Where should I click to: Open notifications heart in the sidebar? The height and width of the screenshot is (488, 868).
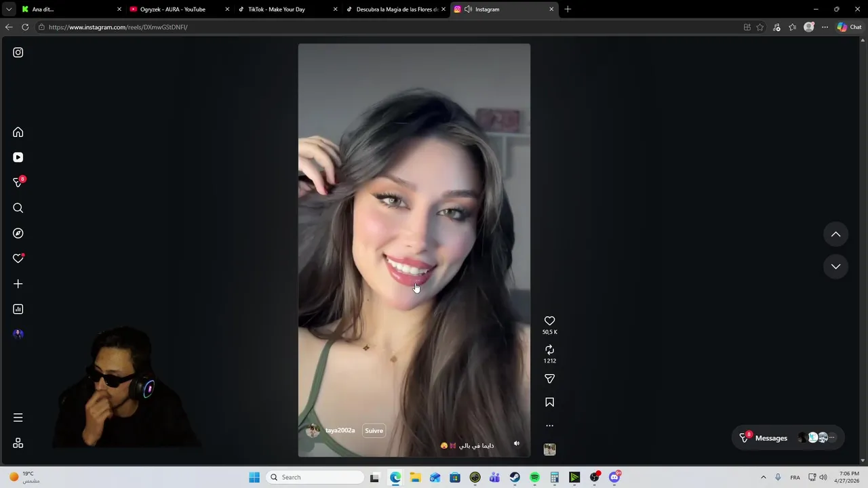[18, 258]
